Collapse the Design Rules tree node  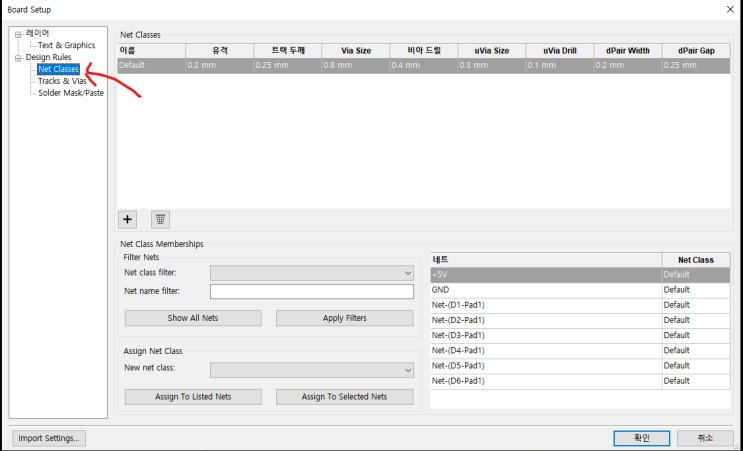18,58
